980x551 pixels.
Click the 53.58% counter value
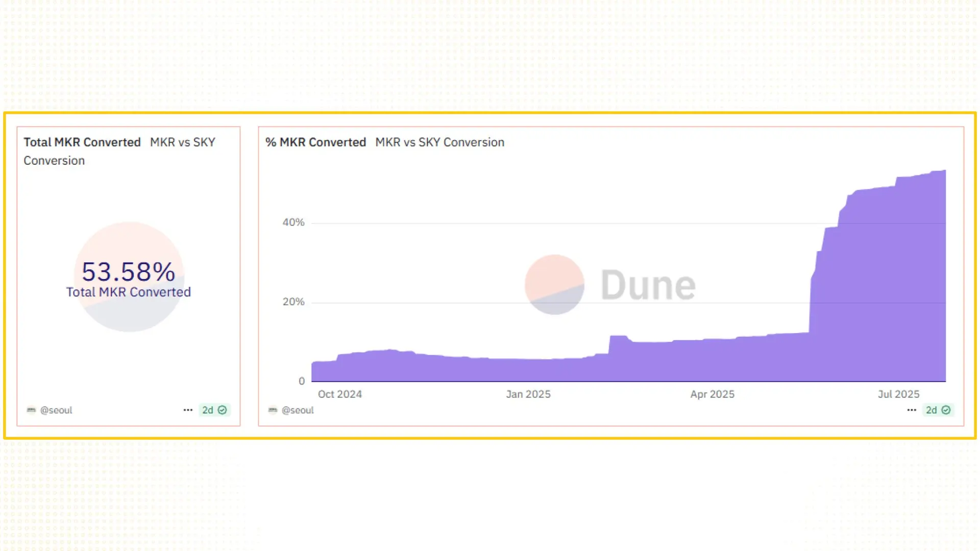click(129, 271)
